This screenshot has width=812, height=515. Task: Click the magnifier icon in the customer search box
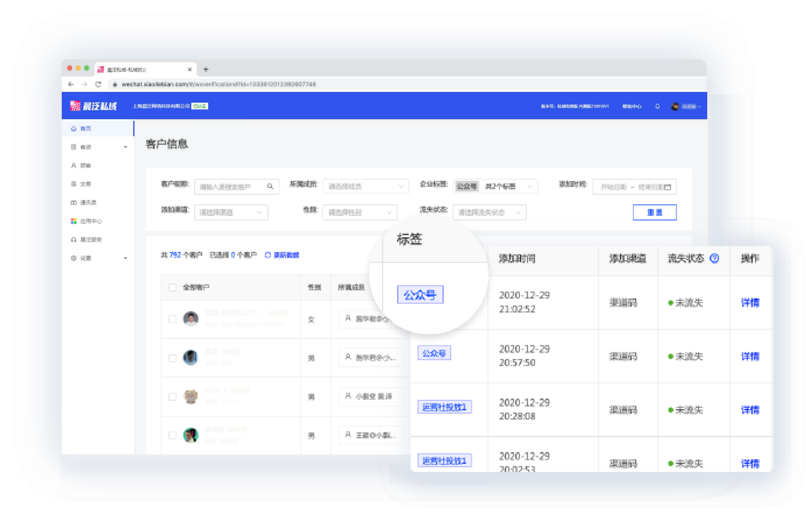pos(270,186)
